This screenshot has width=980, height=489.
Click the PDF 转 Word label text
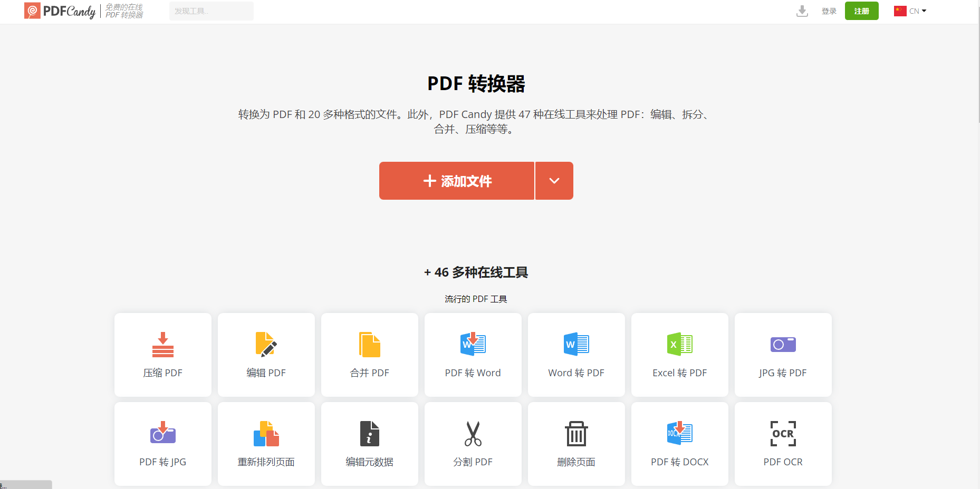pos(473,373)
